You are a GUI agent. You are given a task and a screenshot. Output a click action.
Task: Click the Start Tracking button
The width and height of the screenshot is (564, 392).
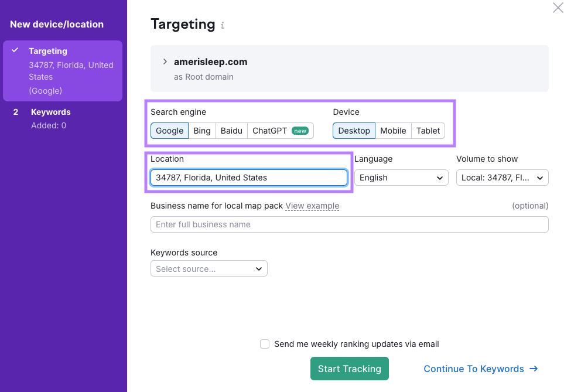pos(349,369)
